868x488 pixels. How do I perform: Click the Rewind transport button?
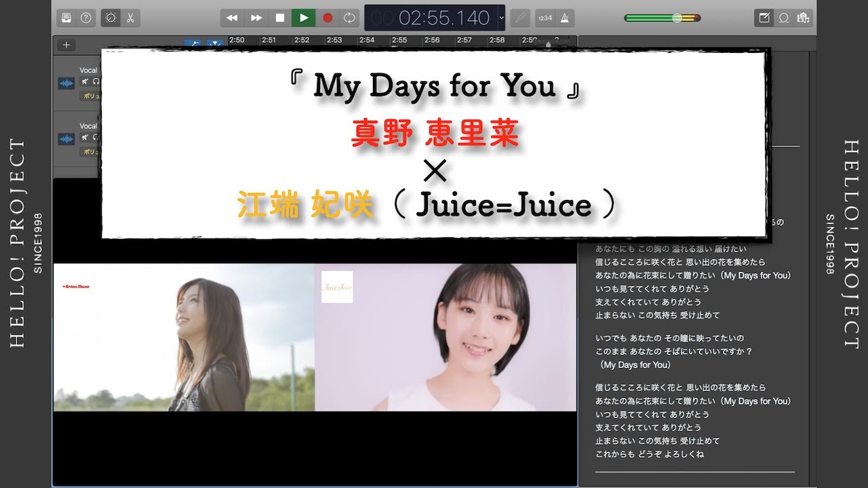[232, 18]
